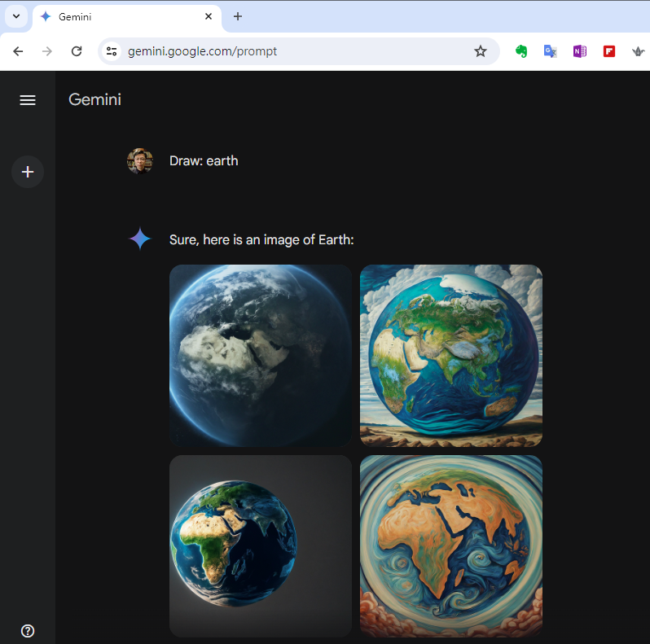Go back with browser back arrow

click(x=18, y=51)
